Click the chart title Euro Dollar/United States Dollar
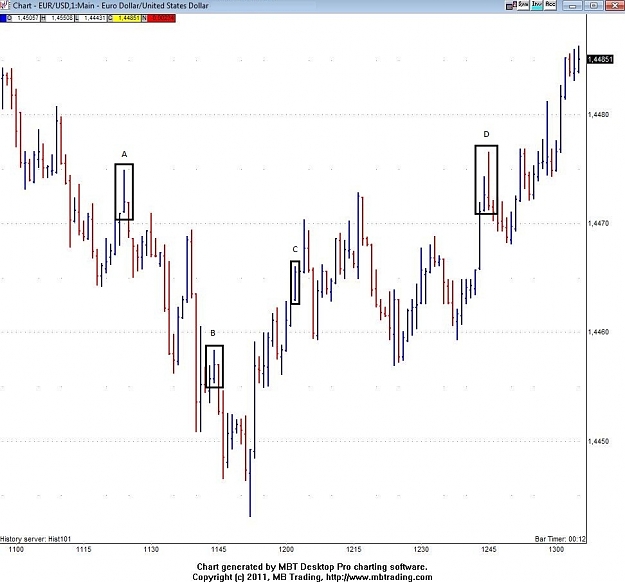This screenshot has height=582, width=625. (155, 6)
